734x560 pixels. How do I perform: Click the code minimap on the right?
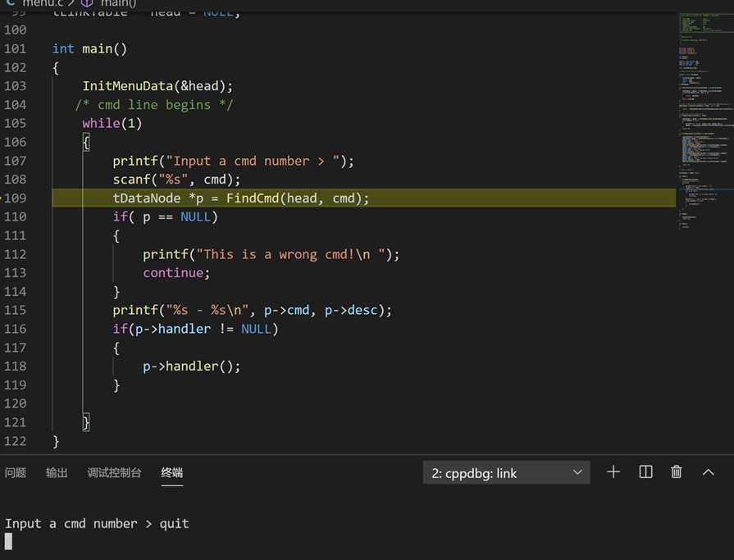705,121
